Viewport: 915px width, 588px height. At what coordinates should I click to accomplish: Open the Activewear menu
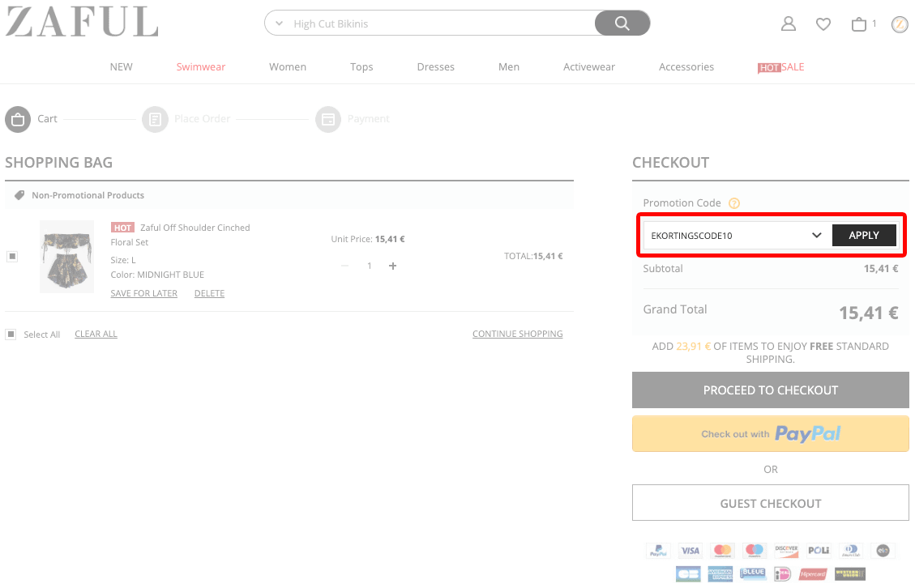coord(589,67)
